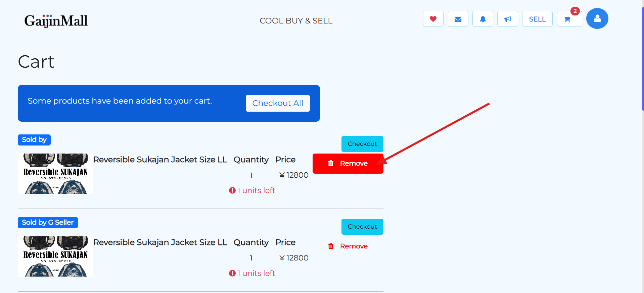Screen dimensions: 644x293
Task: Check notifications via the bell icon
Action: click(482, 19)
